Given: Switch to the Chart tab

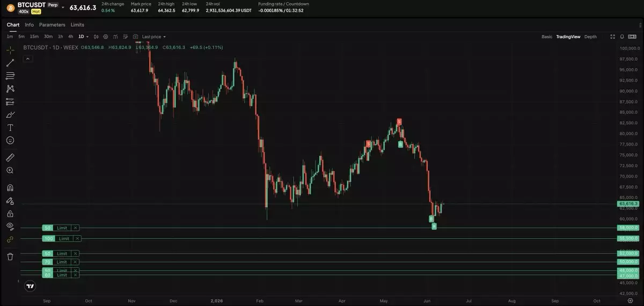Looking at the screenshot, I should click(13, 25).
